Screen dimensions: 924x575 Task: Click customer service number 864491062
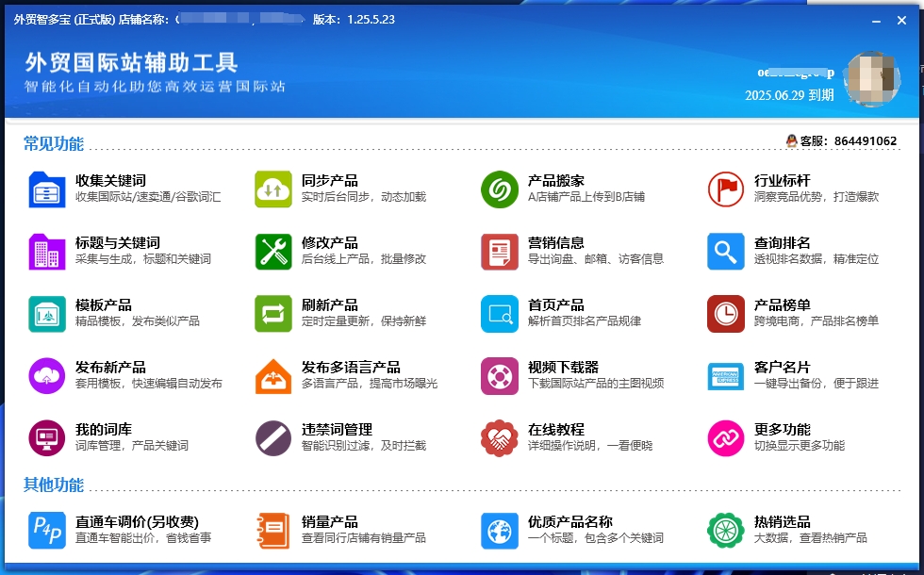(866, 141)
